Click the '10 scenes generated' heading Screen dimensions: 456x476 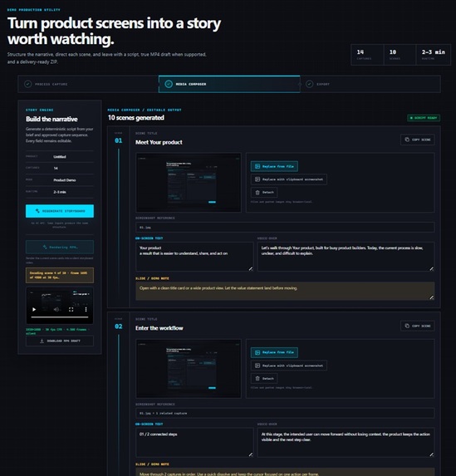(x=136, y=118)
